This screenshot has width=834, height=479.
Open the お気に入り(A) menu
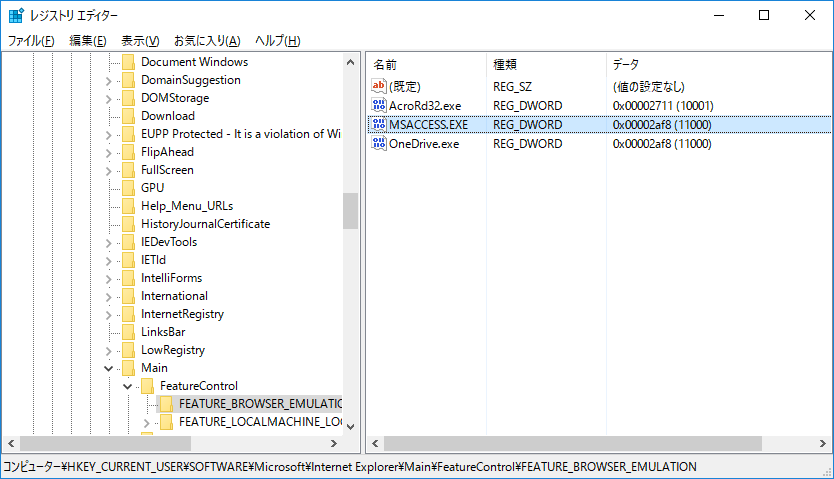[207, 41]
